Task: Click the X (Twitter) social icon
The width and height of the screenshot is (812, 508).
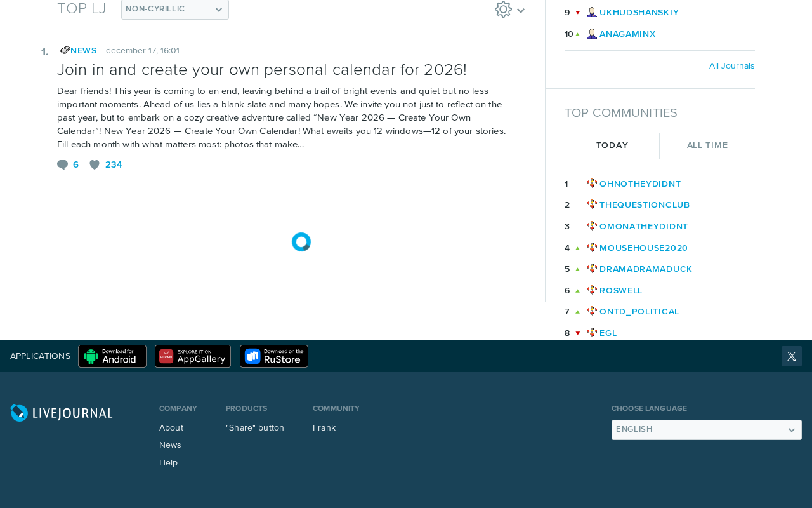Action: coord(792,356)
